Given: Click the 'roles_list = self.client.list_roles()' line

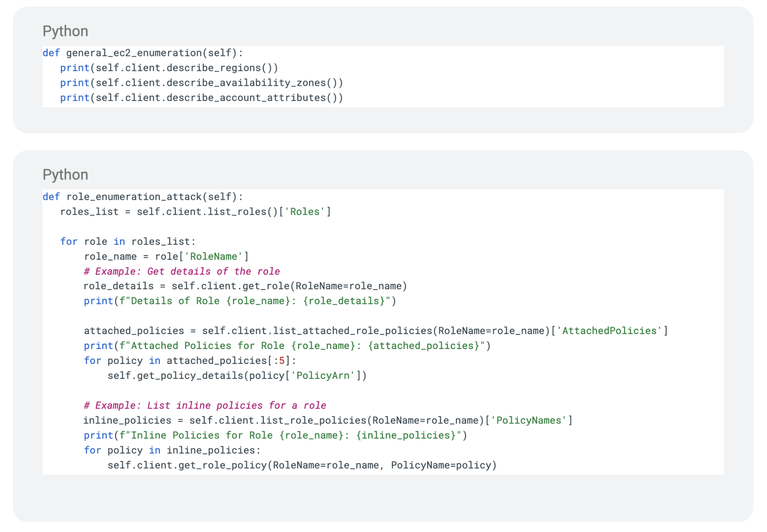Looking at the screenshot, I should 196,212.
